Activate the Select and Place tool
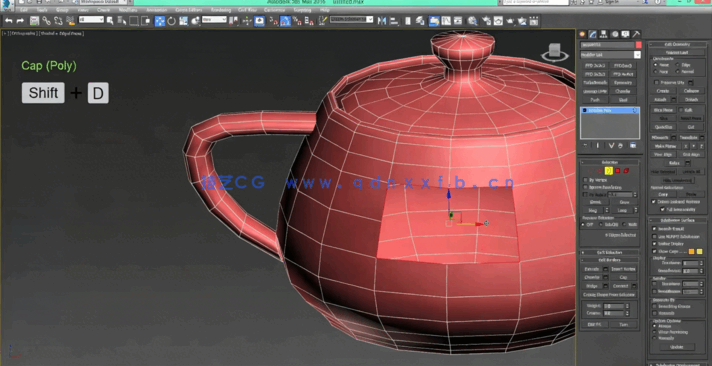712x366 pixels. [196, 21]
